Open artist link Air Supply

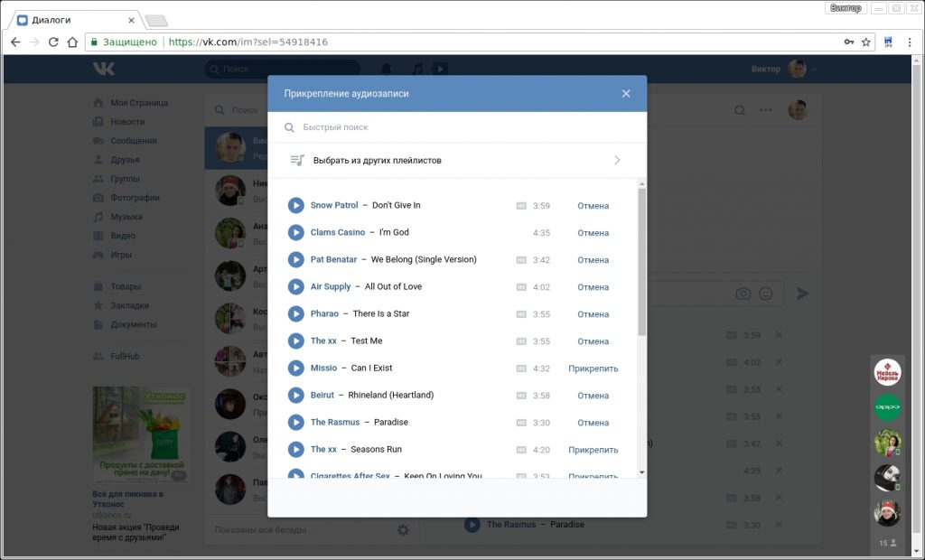point(331,287)
